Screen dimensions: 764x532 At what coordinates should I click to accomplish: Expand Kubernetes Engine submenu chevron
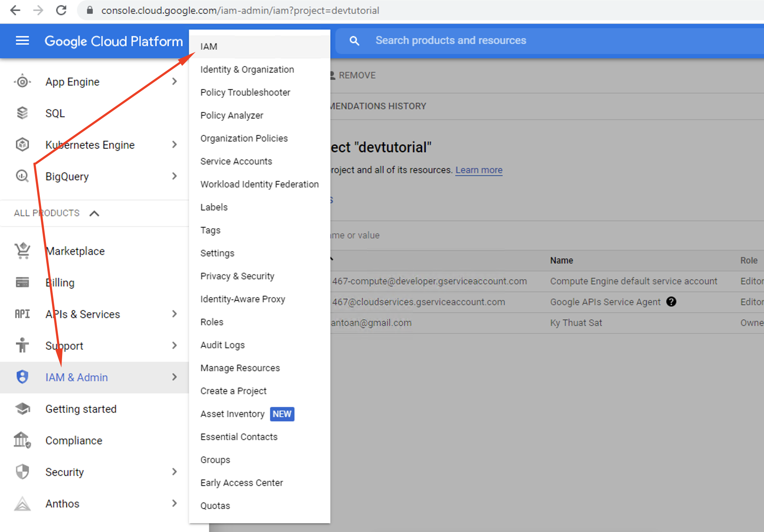click(174, 145)
